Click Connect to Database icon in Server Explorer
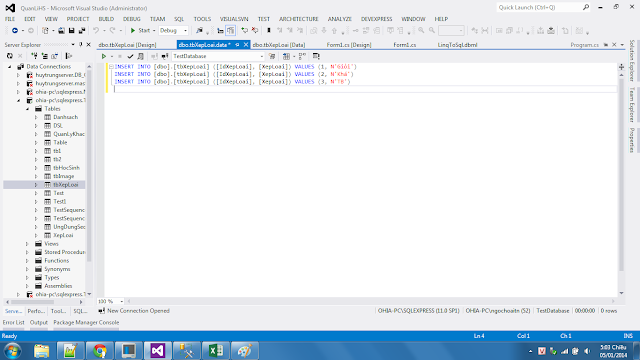The width and height of the screenshot is (640, 360). (x=34, y=56)
